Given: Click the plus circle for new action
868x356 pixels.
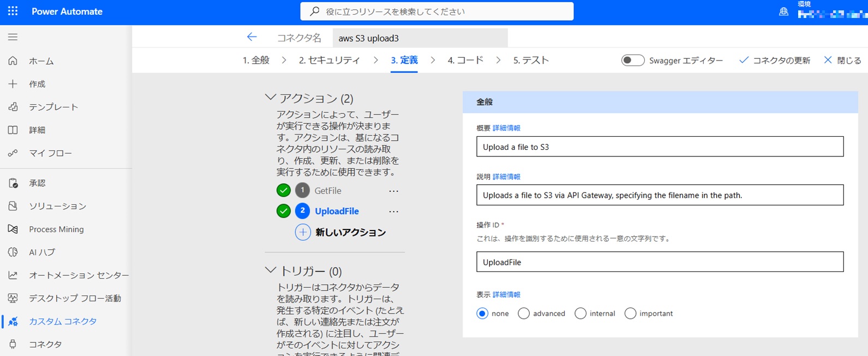Looking at the screenshot, I should [x=303, y=232].
